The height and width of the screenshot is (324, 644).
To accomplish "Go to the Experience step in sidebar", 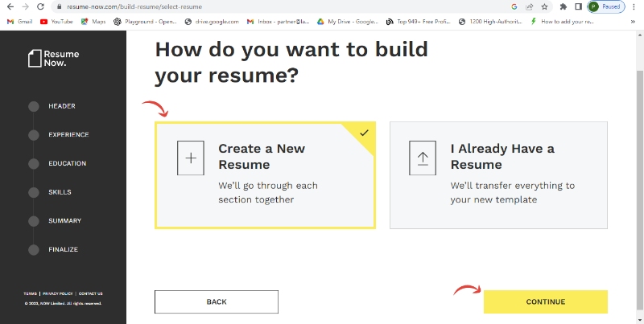I will tap(68, 135).
